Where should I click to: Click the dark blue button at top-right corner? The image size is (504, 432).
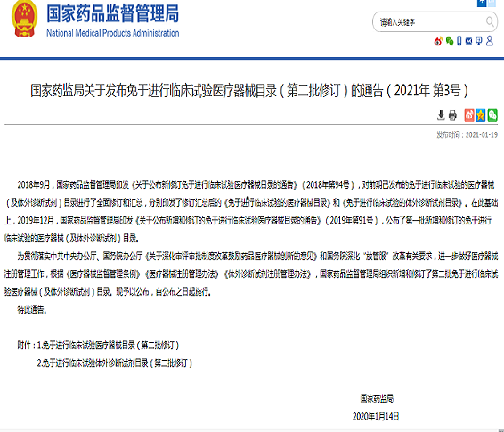482,4
